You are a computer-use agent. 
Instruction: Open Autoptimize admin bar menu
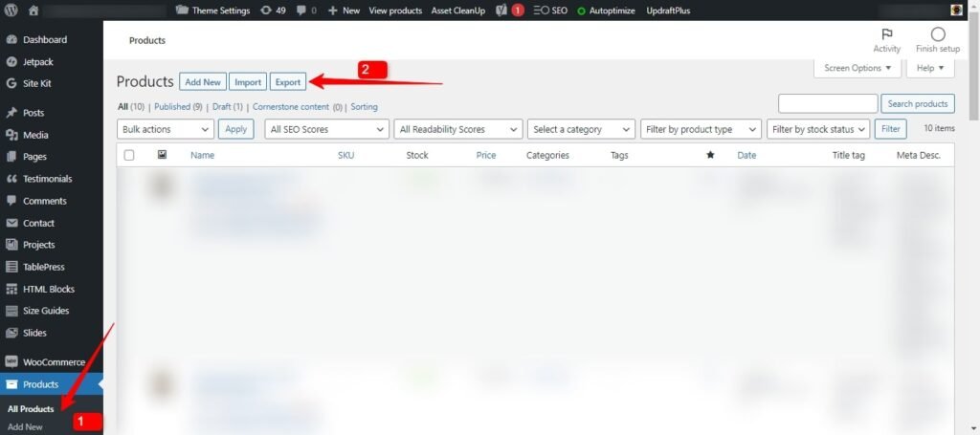(x=606, y=11)
